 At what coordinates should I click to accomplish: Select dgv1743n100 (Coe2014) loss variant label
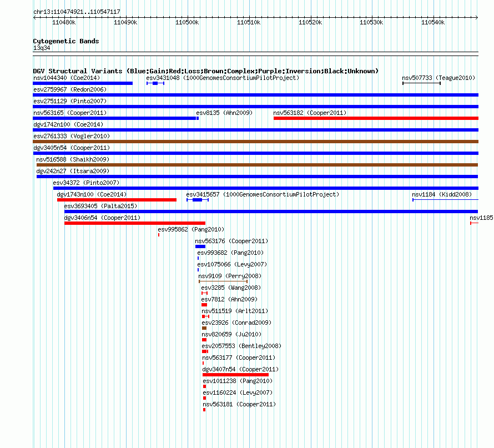(x=92, y=194)
